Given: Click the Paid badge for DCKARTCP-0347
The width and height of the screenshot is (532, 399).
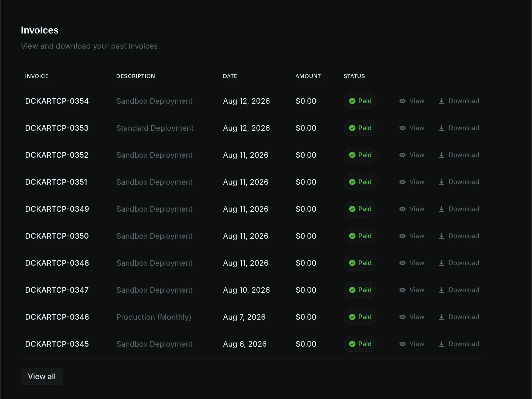Looking at the screenshot, I should [x=360, y=290].
